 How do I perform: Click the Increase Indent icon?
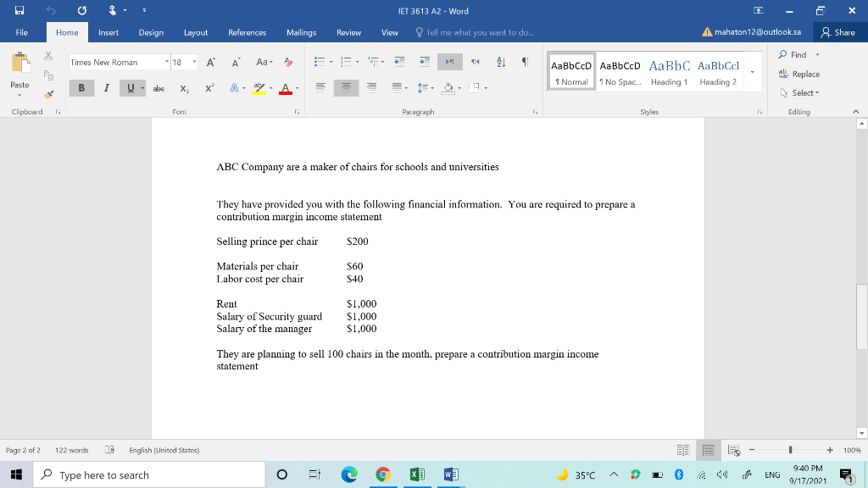(424, 62)
